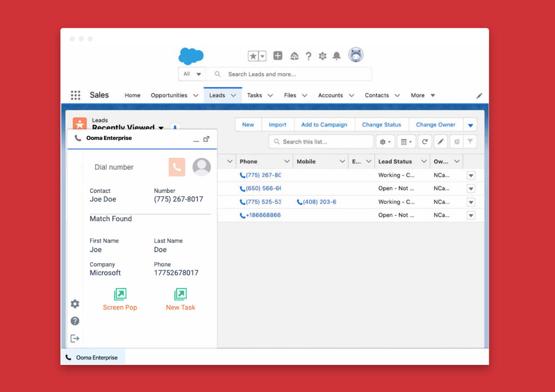
Task: Pop out the Ooma Enterprise panel
Action: pos(206,139)
